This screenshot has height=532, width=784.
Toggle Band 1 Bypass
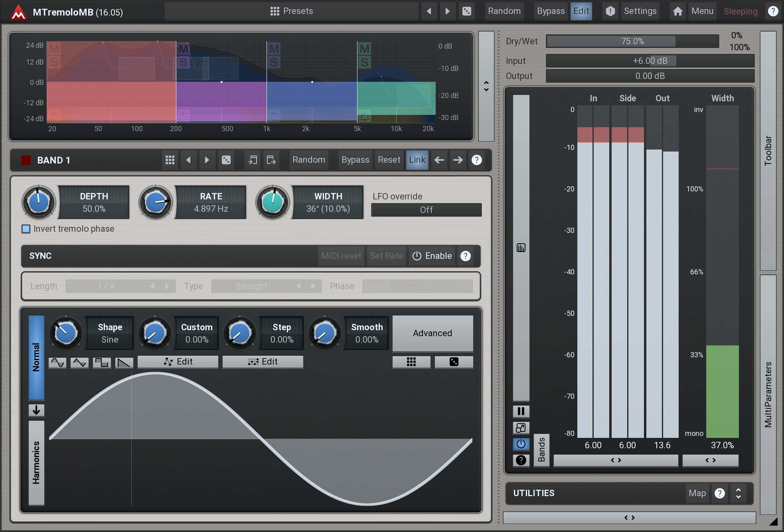355,160
